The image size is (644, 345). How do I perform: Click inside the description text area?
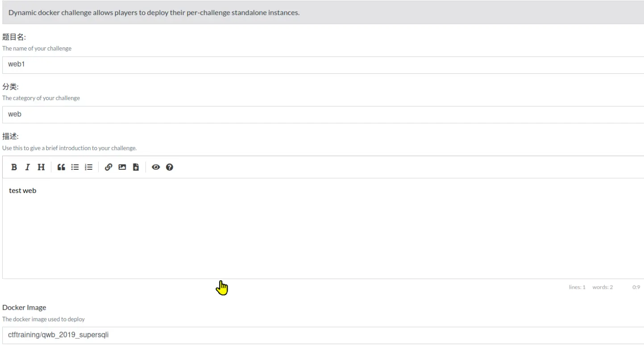click(322, 228)
